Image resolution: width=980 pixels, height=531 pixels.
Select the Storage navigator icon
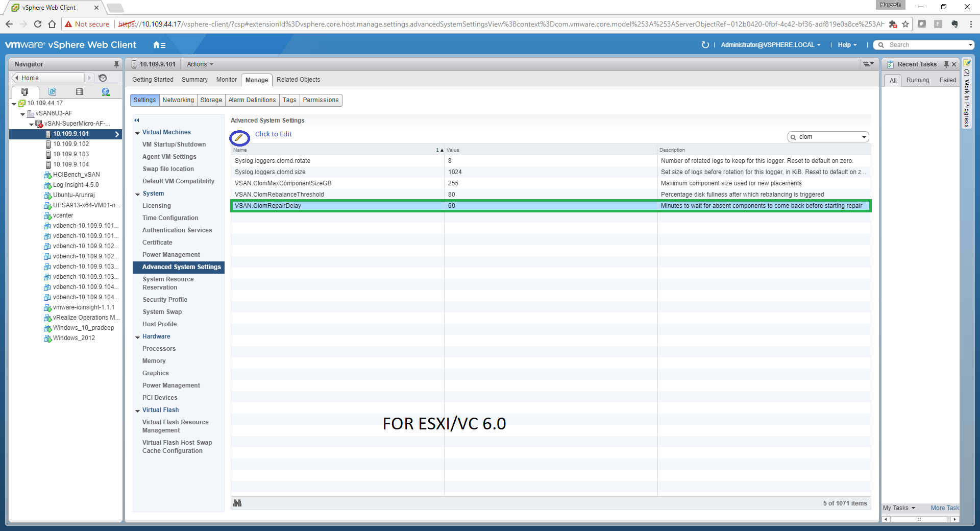pyautogui.click(x=79, y=92)
